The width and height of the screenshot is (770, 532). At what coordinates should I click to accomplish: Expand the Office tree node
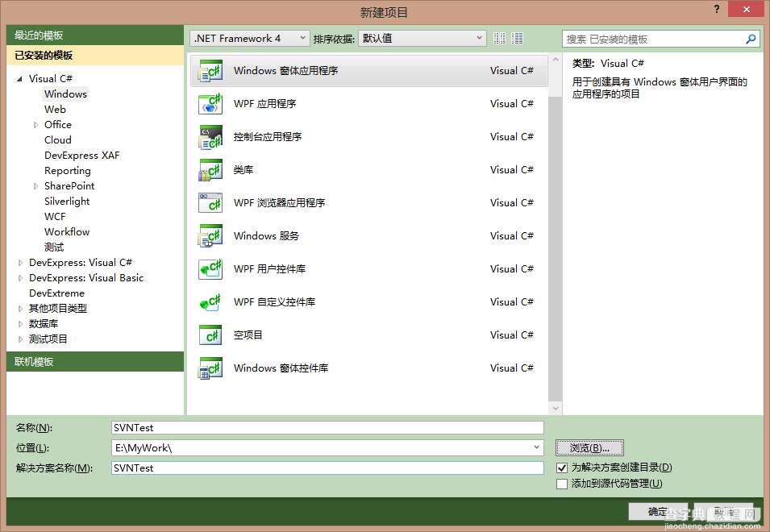click(35, 125)
